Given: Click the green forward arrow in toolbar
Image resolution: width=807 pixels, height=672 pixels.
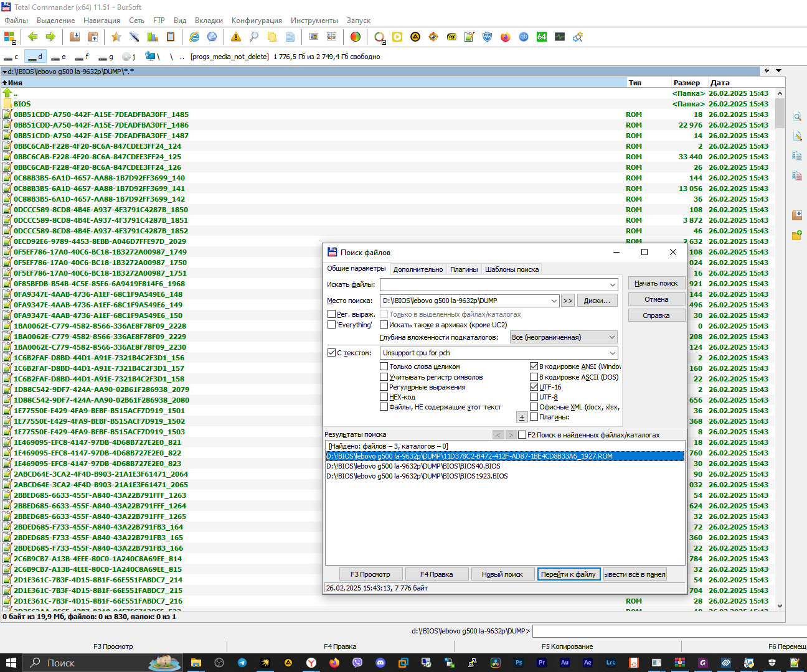Looking at the screenshot, I should click(x=50, y=37).
